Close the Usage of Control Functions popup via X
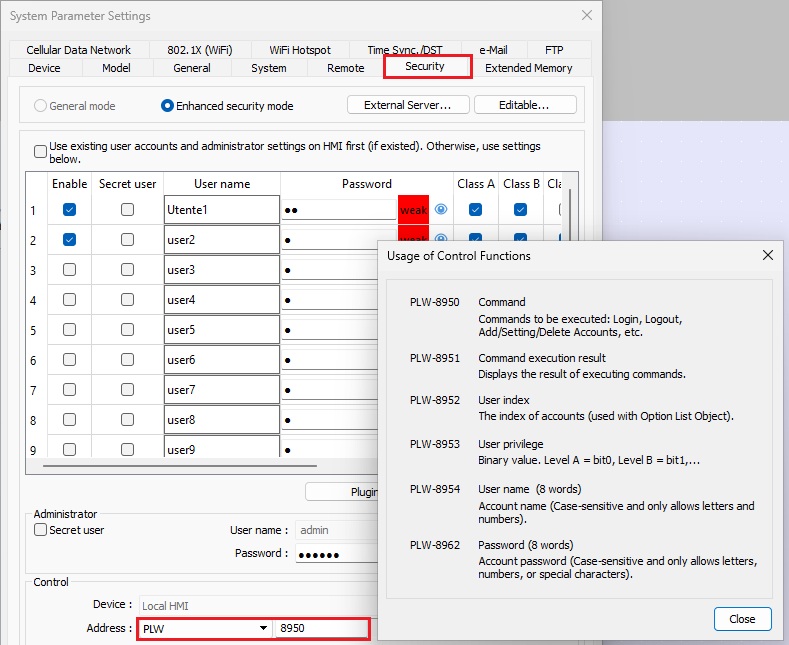This screenshot has height=645, width=789. coord(767,255)
